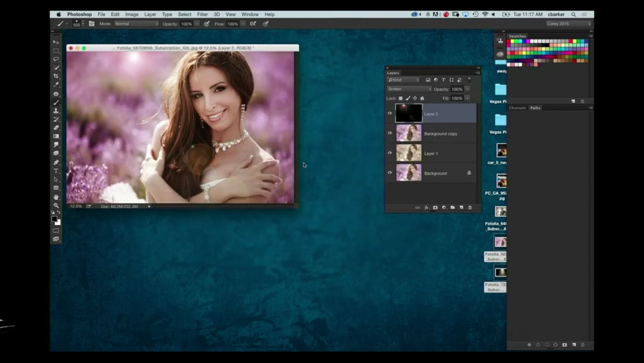Open the Window menu
644x363 pixels.
pos(250,14)
